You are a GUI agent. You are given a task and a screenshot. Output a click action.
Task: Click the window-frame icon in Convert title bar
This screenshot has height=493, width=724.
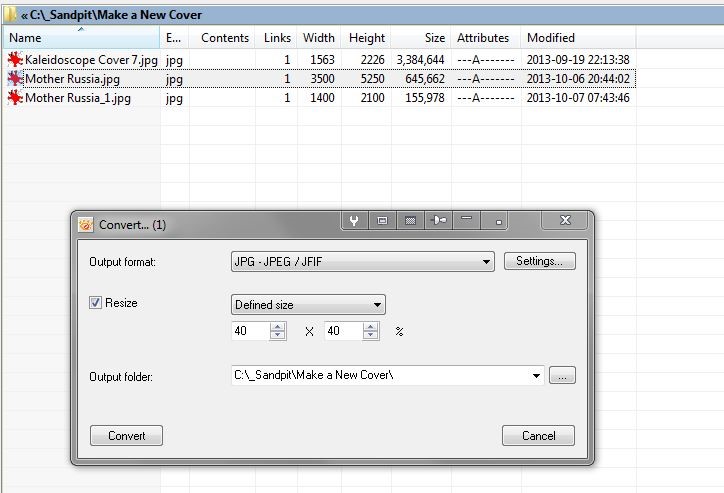click(x=382, y=221)
